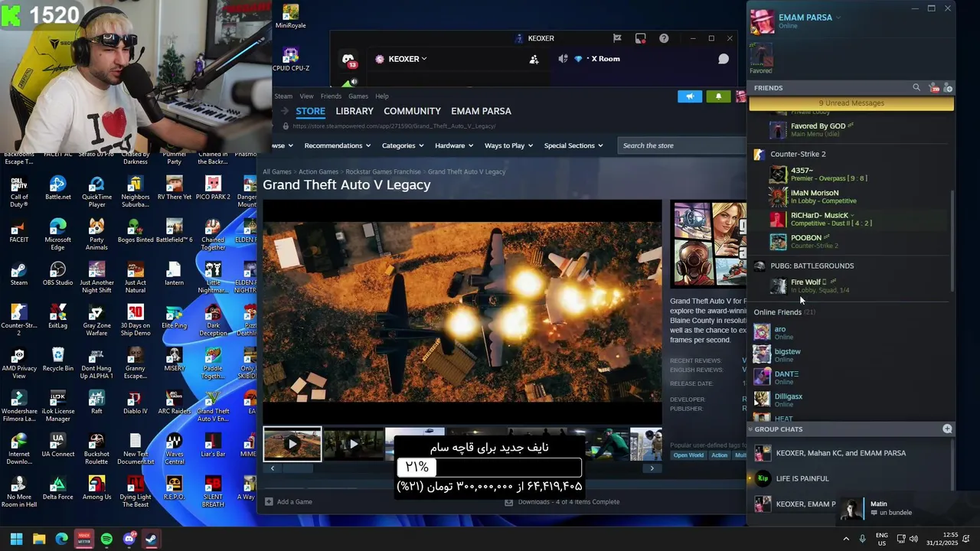Open Games menu in Steam
The height and width of the screenshot is (551, 980).
pos(358,96)
